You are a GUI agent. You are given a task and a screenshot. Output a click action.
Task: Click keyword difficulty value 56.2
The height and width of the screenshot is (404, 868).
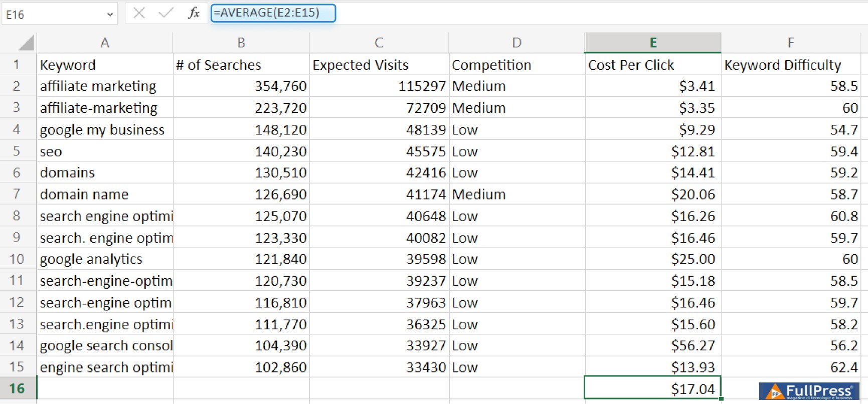[791, 345]
